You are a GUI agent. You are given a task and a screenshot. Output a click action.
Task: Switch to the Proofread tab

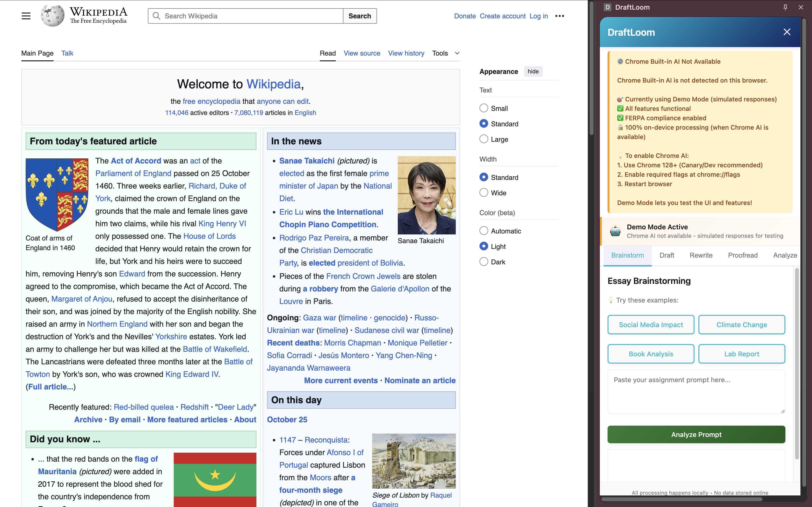743,255
